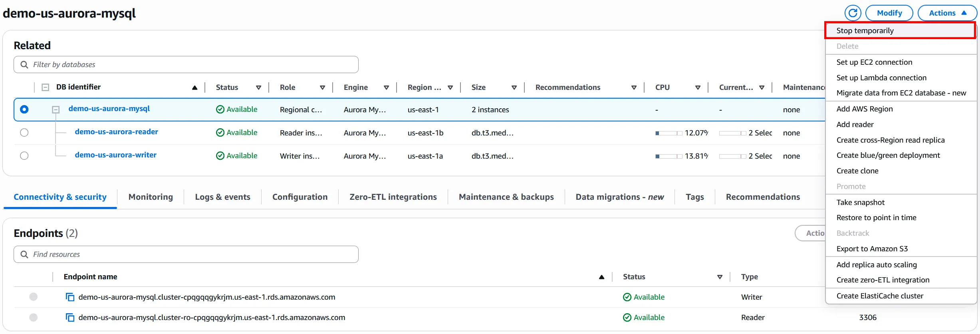The width and height of the screenshot is (980, 334).
Task: Click the reader CPU 12.07% usage bar
Action: (669, 133)
